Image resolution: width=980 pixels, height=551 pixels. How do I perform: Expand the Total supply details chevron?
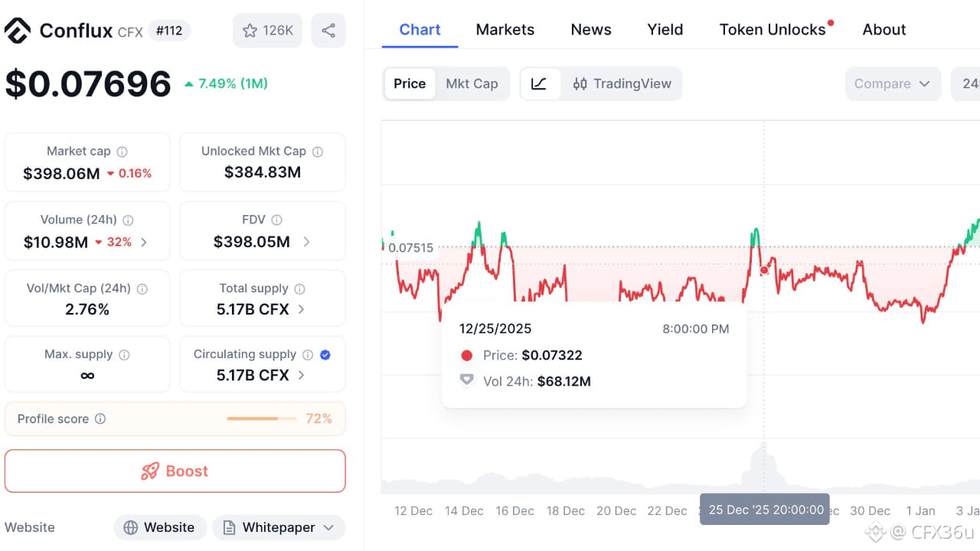[x=302, y=309]
